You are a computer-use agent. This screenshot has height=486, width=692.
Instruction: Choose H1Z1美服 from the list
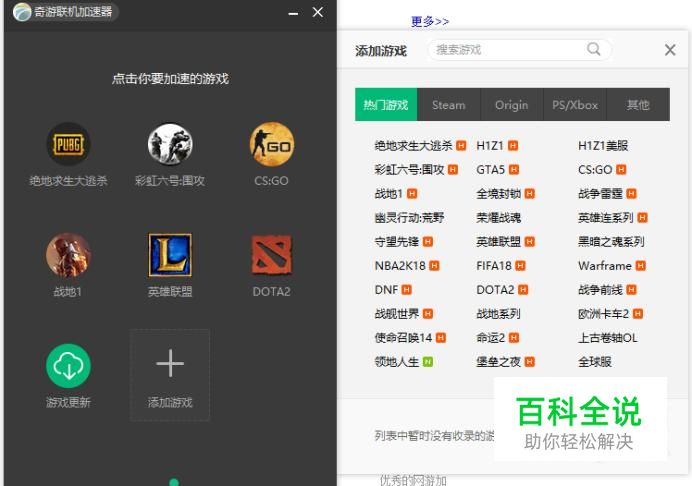[x=603, y=146]
